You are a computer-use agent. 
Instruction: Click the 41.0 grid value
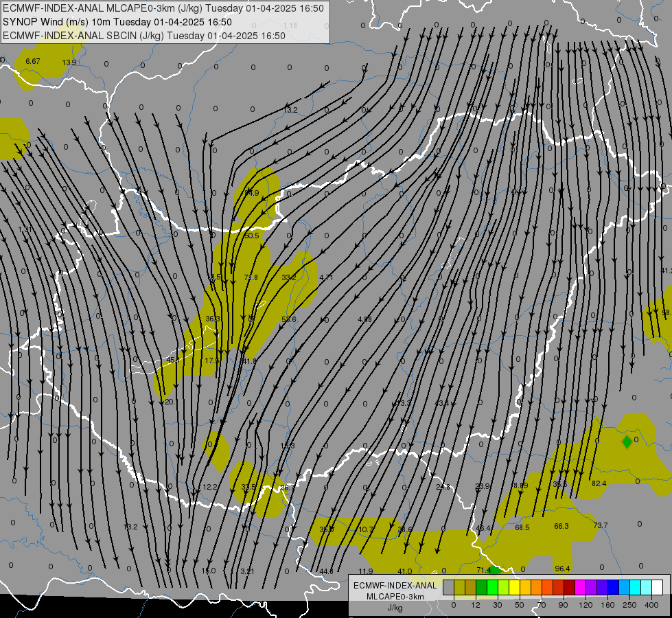pyautogui.click(x=404, y=571)
